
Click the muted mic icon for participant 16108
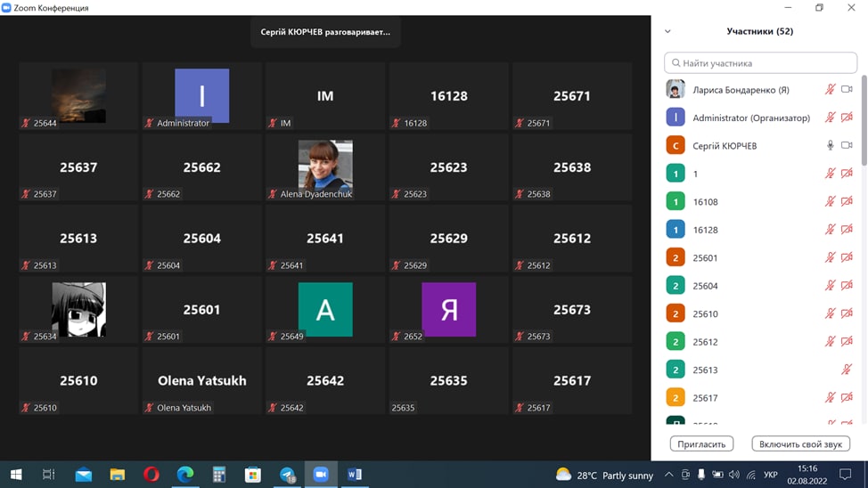tap(830, 202)
